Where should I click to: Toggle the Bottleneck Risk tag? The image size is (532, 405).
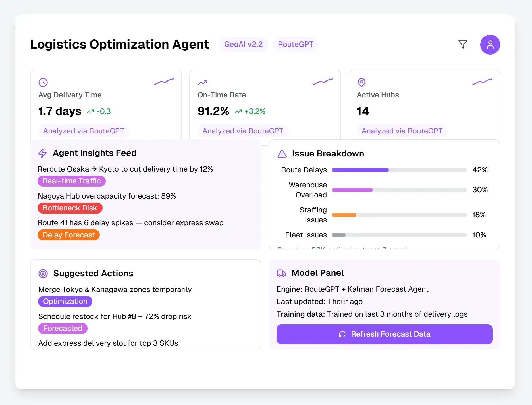coord(70,208)
